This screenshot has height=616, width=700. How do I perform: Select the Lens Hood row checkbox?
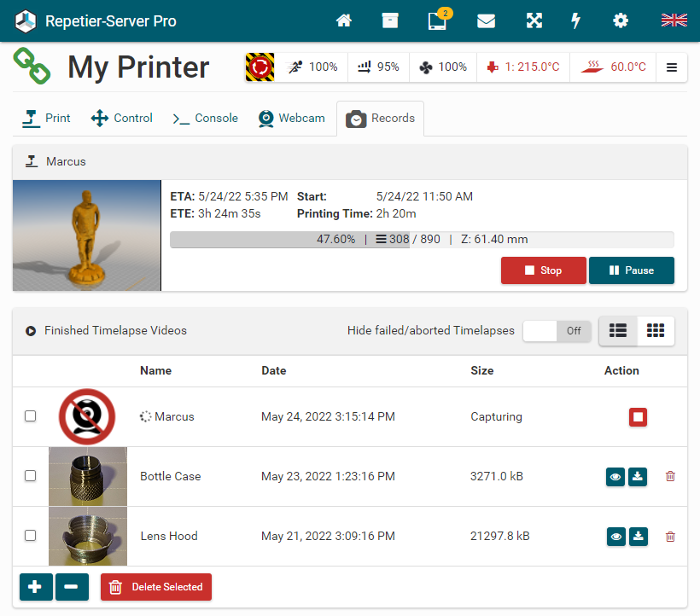(x=31, y=536)
